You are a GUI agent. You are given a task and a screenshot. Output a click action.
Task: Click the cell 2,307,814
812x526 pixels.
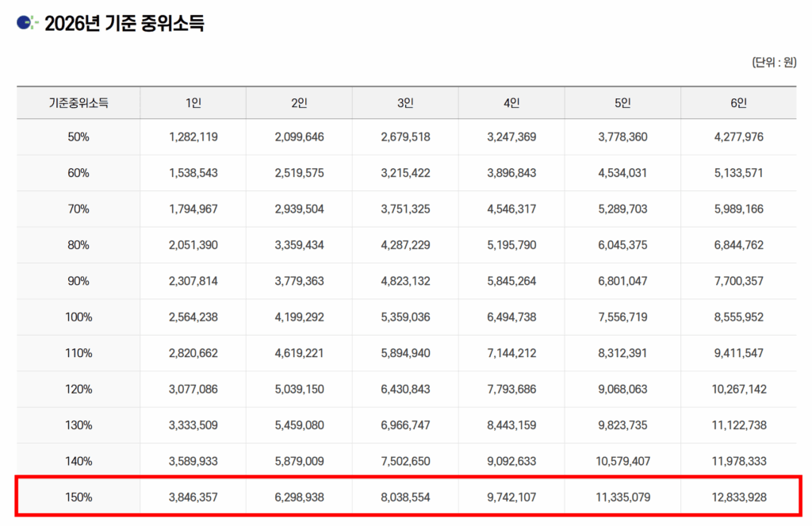pyautogui.click(x=193, y=281)
